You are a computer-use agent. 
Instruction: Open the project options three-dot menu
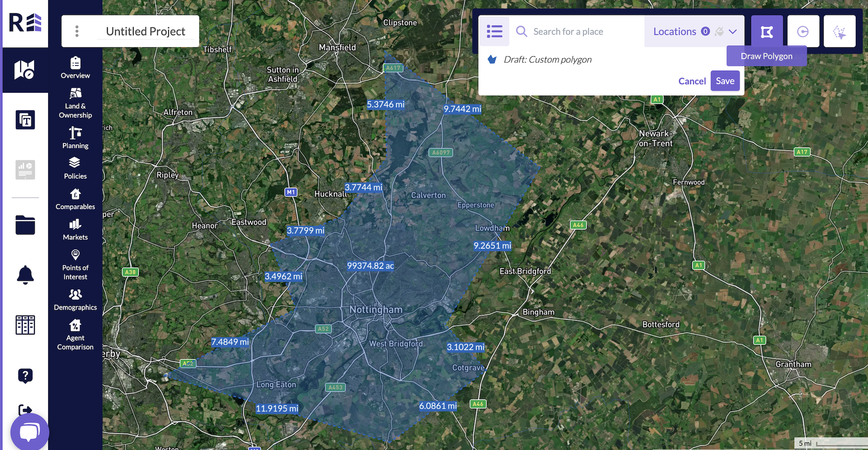(77, 31)
